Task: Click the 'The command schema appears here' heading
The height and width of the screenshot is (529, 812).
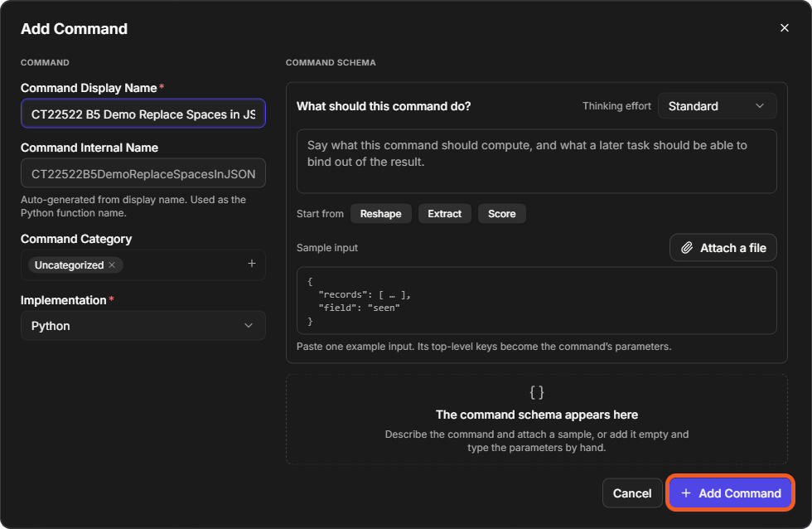Action: point(537,415)
